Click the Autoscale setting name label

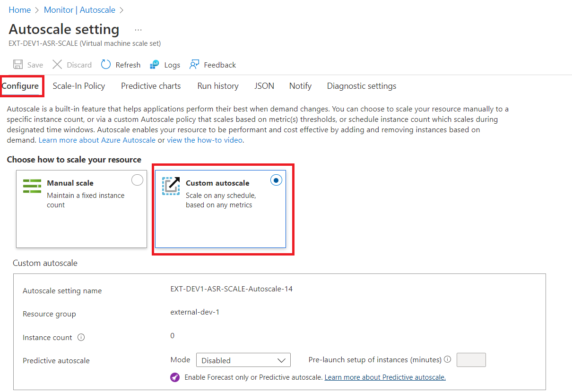62,291
